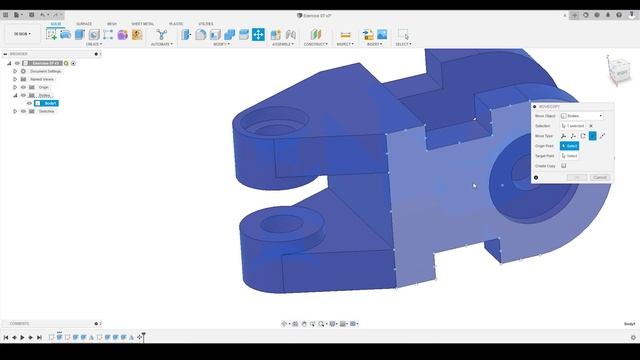Click the Insert Derive icon

[x=368, y=35]
